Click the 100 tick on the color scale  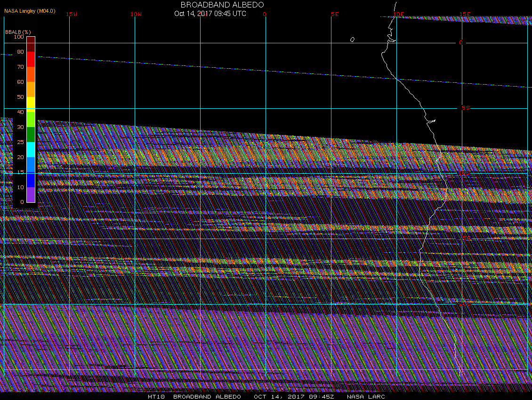click(19, 37)
